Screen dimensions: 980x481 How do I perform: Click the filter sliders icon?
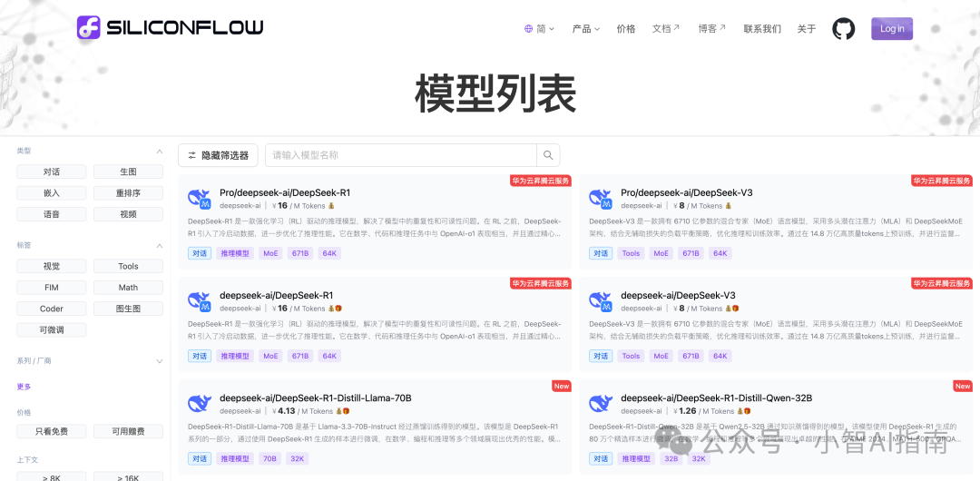click(192, 155)
